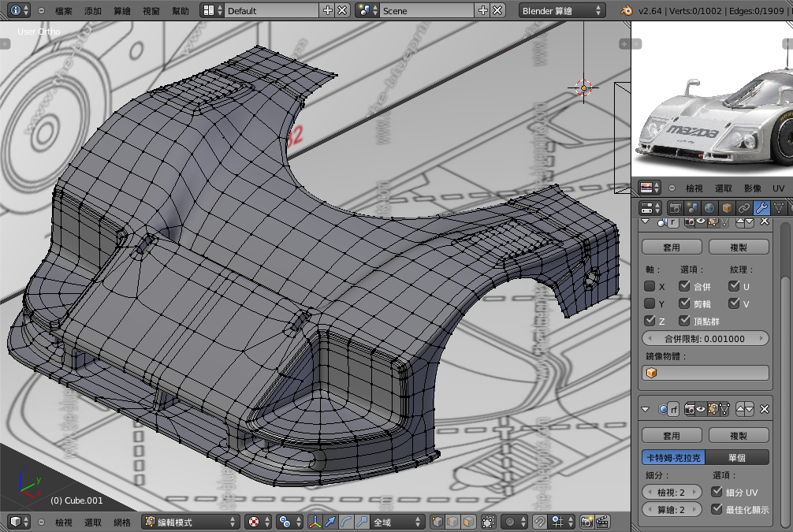Open the Object Constraints chain tab

click(744, 208)
